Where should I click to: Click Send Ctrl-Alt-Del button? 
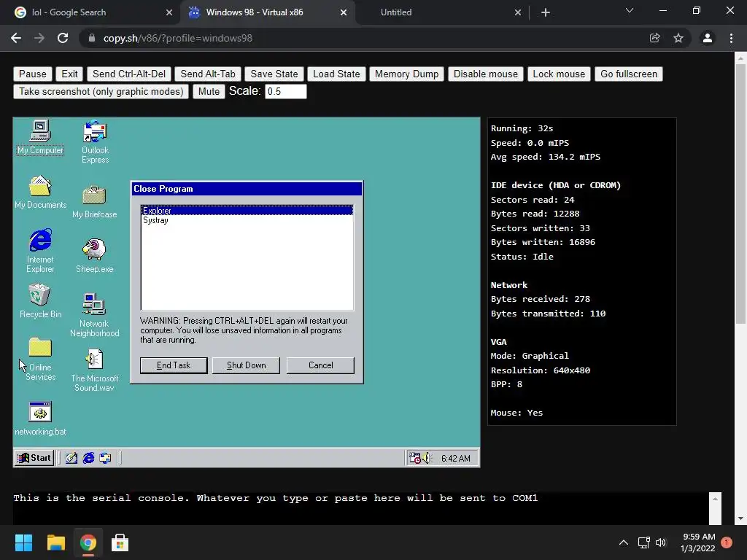pos(129,74)
